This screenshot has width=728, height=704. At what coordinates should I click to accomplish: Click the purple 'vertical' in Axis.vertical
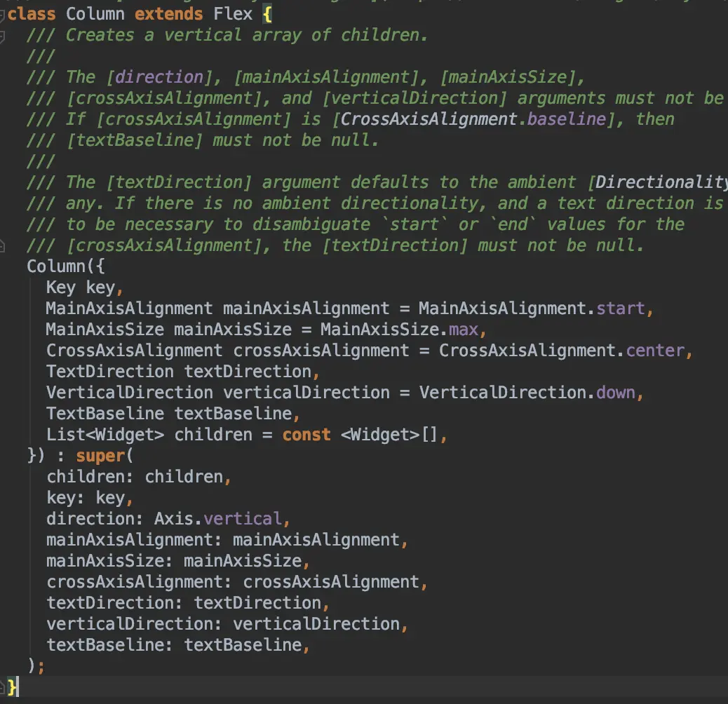(x=243, y=519)
